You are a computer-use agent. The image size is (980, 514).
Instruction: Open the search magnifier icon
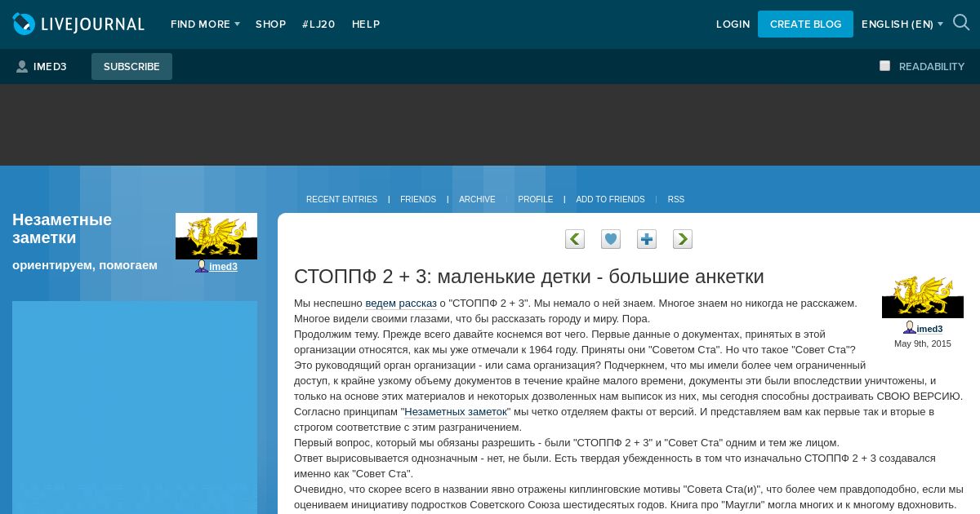point(961,23)
